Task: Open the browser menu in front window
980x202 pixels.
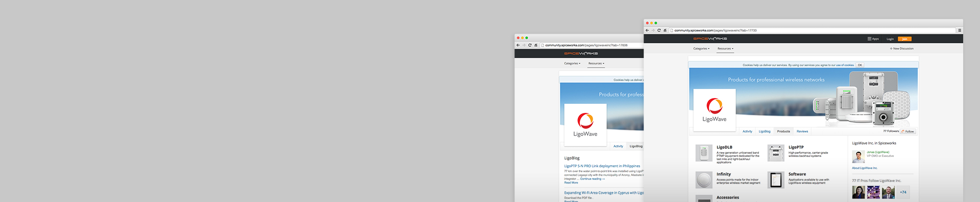Action: pos(960,30)
